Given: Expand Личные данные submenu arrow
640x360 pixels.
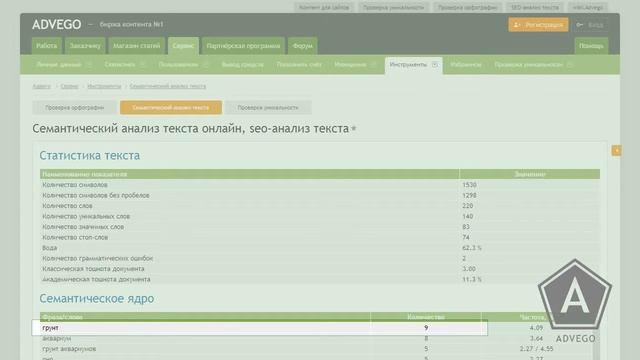Looking at the screenshot, I should click(x=89, y=64).
